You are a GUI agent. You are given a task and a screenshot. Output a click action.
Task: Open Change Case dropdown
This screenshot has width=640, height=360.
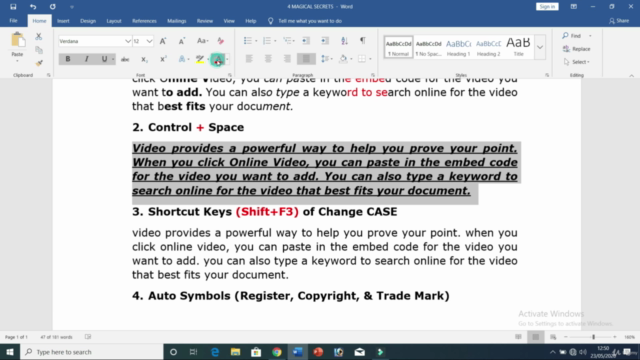click(x=202, y=41)
